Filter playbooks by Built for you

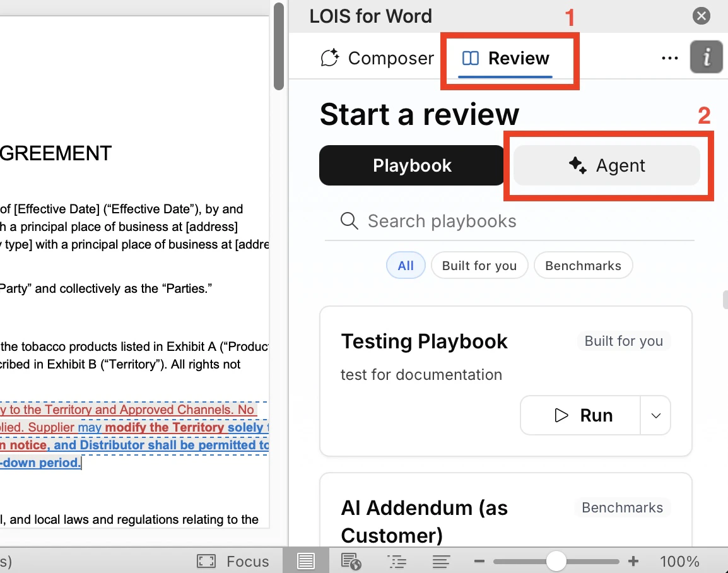click(x=479, y=266)
